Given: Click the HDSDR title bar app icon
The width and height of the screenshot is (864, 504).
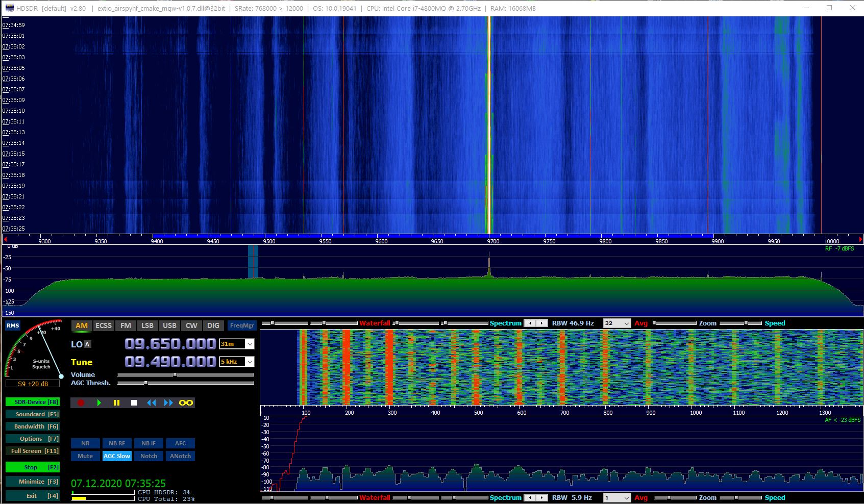Looking at the screenshot, I should pyautogui.click(x=9, y=8).
